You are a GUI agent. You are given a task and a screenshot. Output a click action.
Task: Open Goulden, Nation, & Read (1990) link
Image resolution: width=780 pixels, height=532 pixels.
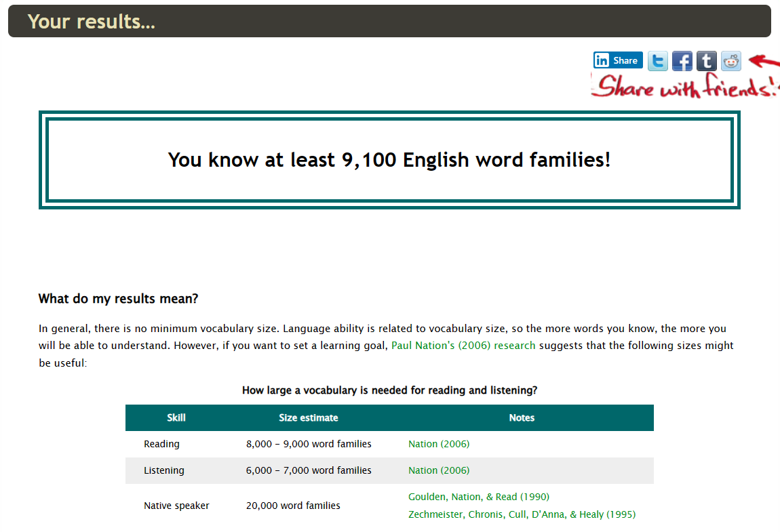[x=479, y=497]
